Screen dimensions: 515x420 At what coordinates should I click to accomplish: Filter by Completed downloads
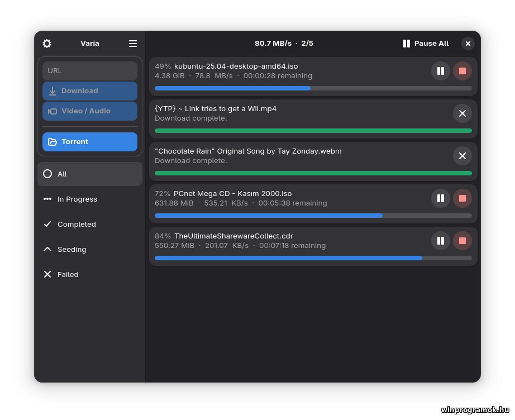[x=90, y=225]
